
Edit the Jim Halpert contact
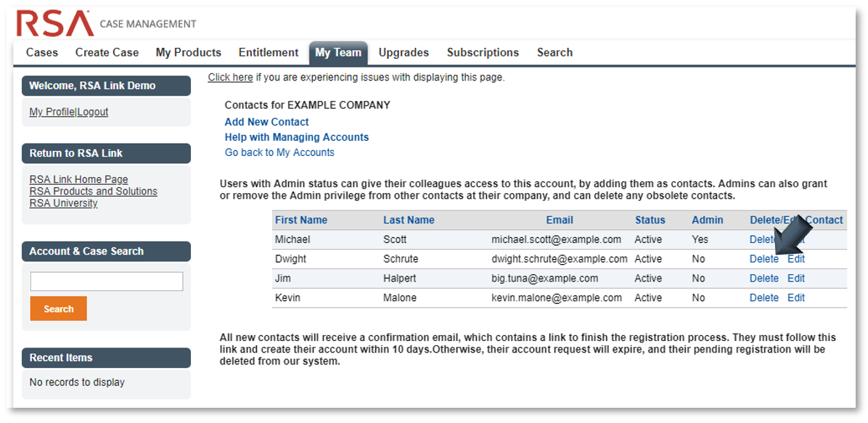pyautogui.click(x=796, y=279)
